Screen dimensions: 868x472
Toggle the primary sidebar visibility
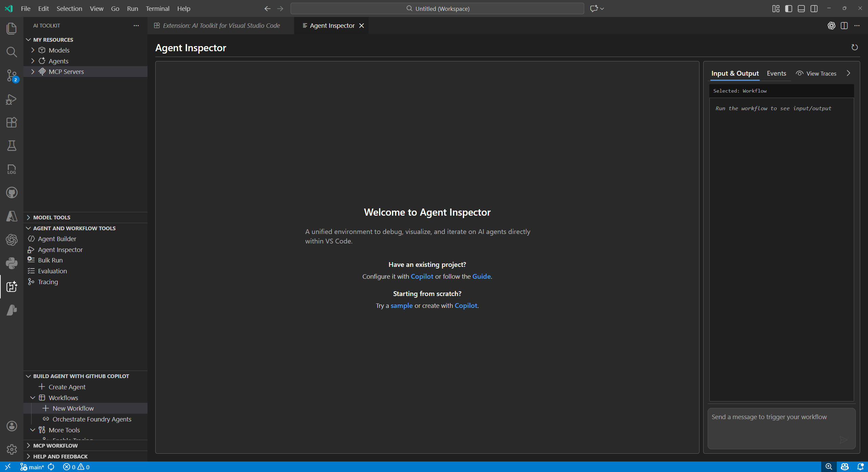[788, 8]
